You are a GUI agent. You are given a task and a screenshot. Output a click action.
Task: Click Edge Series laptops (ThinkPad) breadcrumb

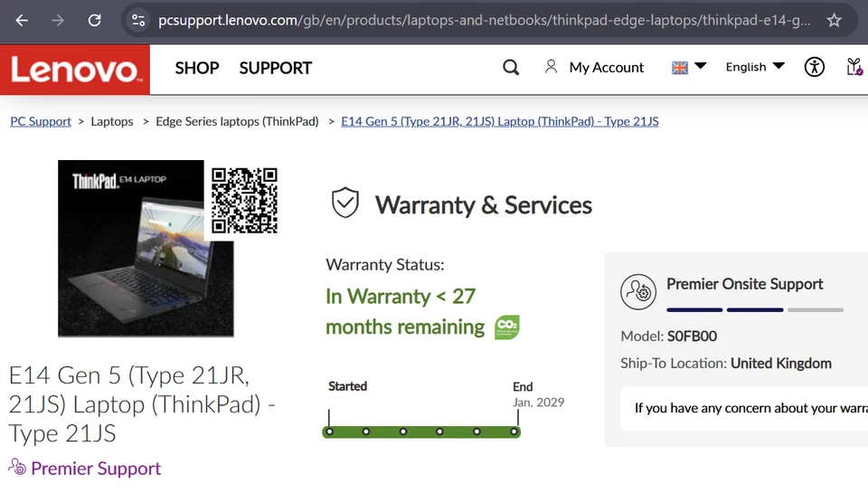point(237,121)
